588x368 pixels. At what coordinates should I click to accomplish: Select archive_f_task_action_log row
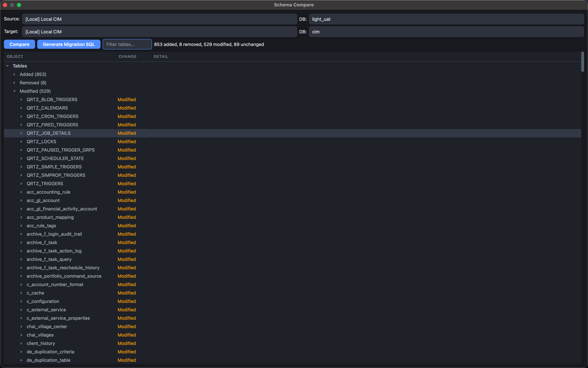click(293, 251)
